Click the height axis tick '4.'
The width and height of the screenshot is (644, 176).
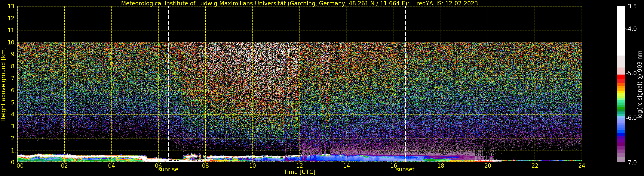(x=13, y=114)
